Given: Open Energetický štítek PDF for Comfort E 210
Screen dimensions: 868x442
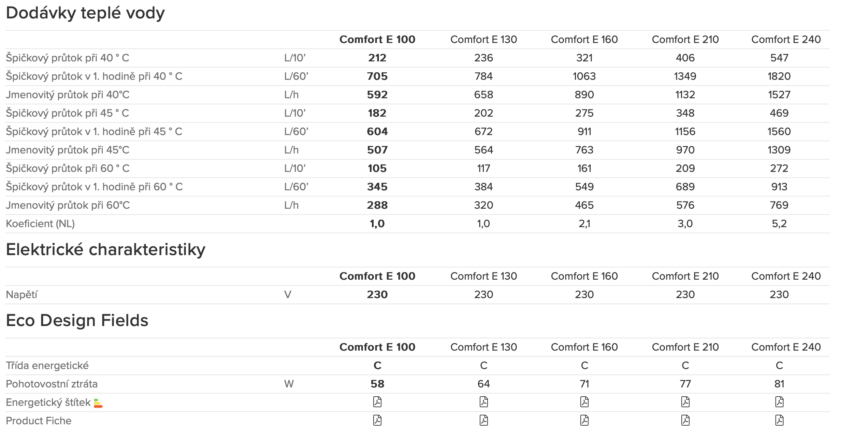Looking at the screenshot, I should pyautogui.click(x=685, y=402).
